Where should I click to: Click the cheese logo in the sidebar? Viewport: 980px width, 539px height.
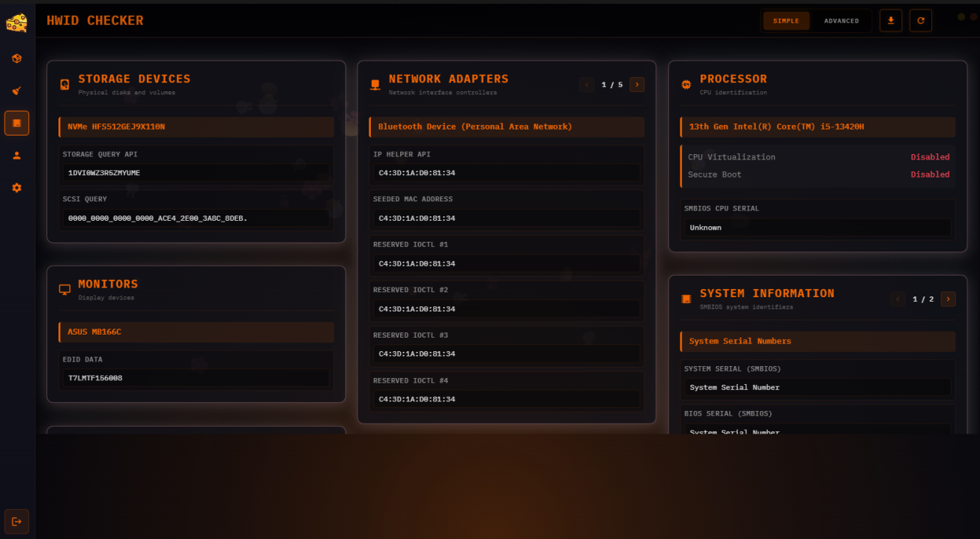click(16, 22)
